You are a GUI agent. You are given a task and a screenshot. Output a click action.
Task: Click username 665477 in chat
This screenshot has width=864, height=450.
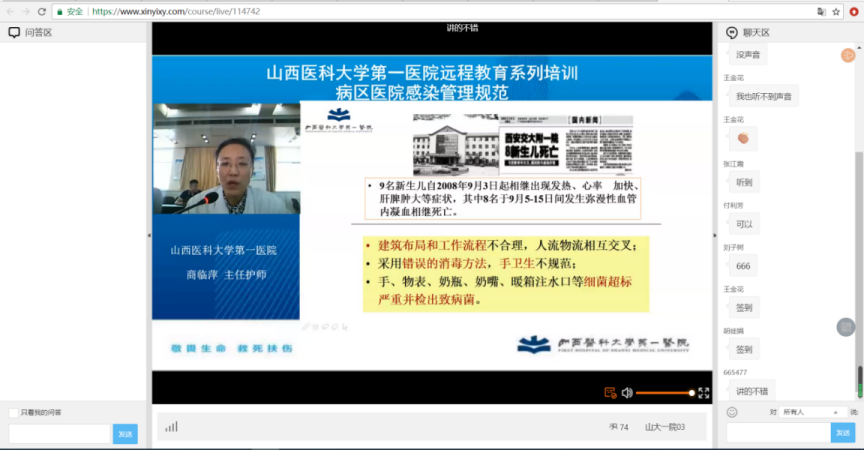pos(735,373)
